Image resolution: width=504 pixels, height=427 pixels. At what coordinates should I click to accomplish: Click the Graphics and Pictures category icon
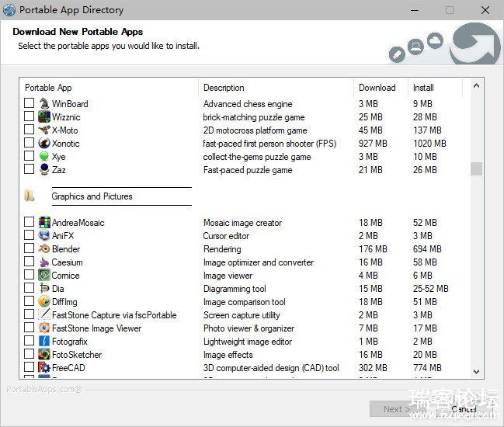click(x=30, y=196)
